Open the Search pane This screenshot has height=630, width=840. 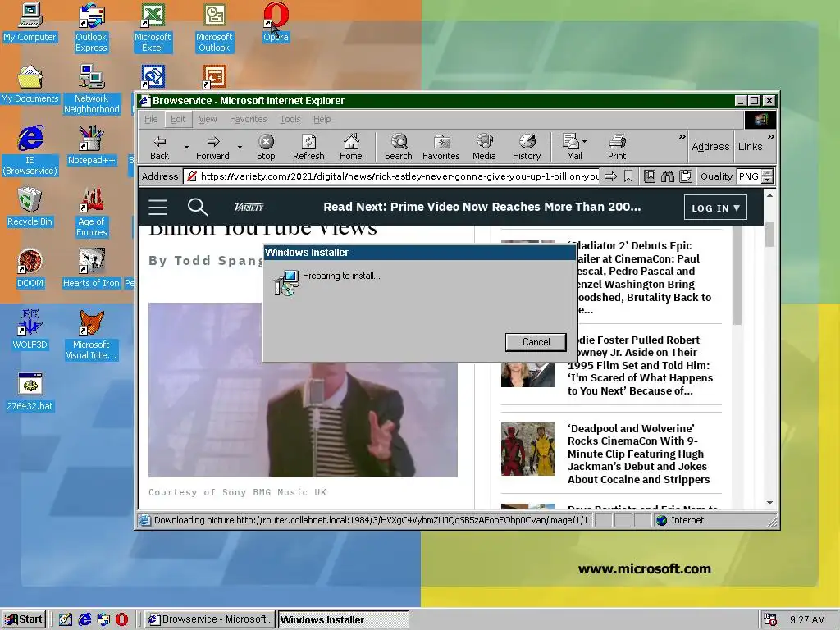click(399, 148)
